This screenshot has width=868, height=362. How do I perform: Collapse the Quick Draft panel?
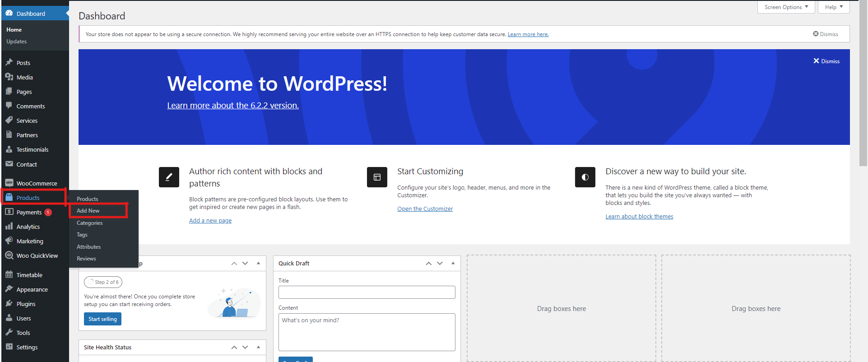coord(453,263)
